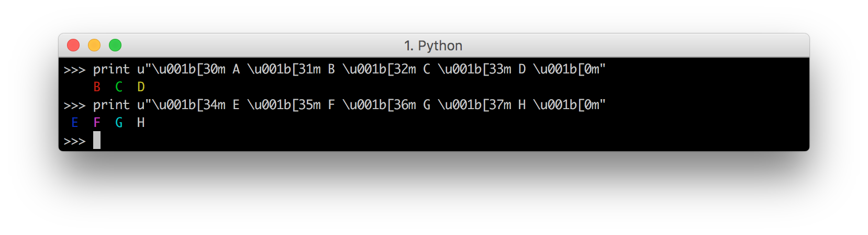
Task: Click the \u001b[31m escape code text
Action: [284, 69]
